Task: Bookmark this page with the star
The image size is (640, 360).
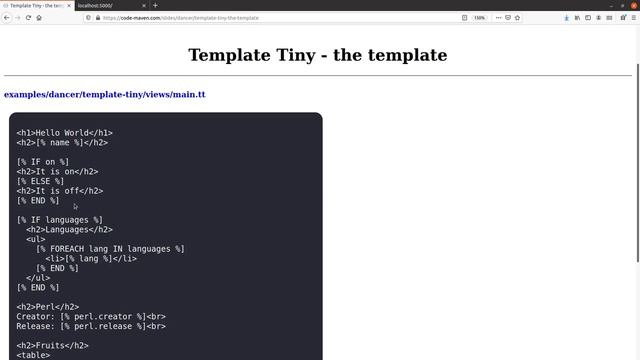Action: 518,18
